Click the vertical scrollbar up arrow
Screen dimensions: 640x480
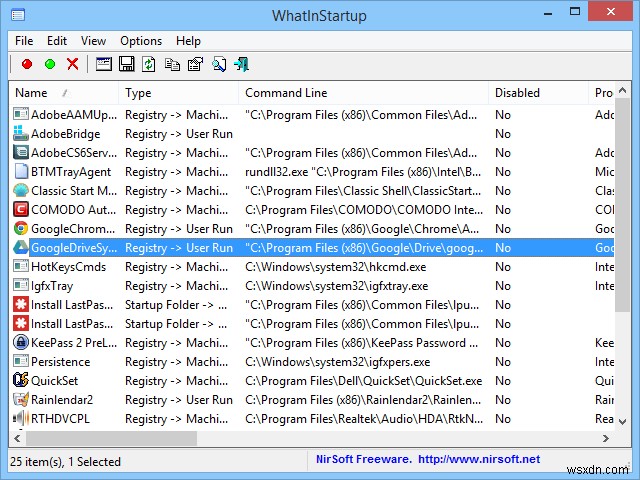622,90
